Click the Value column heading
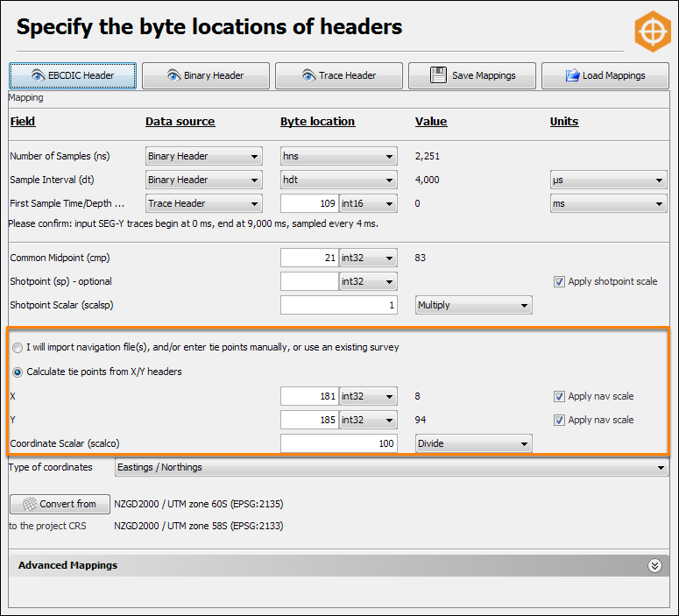 tap(431, 122)
